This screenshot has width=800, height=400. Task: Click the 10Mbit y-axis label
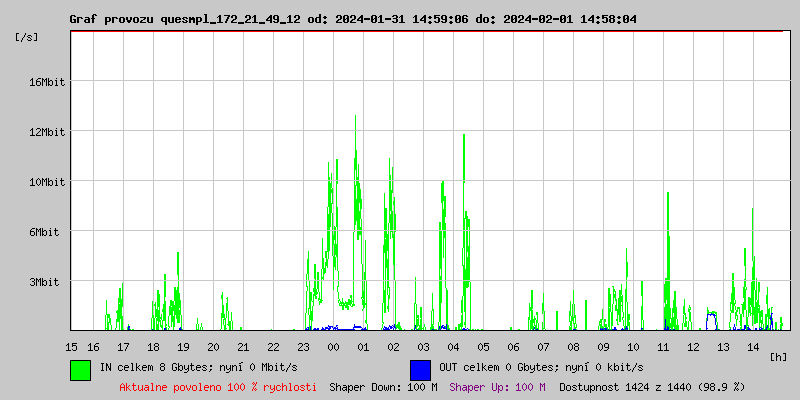pyautogui.click(x=46, y=182)
